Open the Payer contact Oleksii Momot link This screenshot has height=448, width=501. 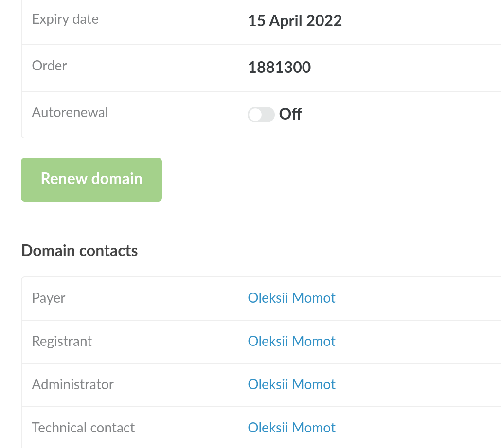point(291,298)
